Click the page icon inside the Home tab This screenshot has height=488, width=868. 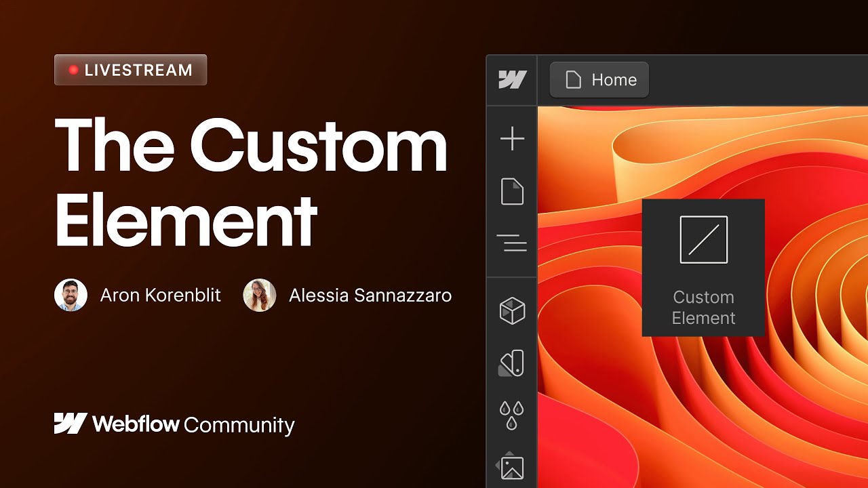(574, 80)
